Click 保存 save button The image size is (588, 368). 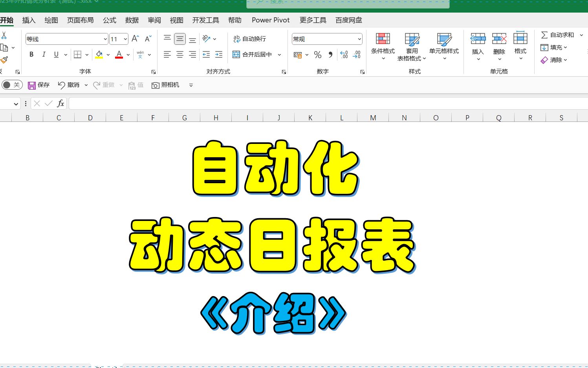(x=39, y=85)
